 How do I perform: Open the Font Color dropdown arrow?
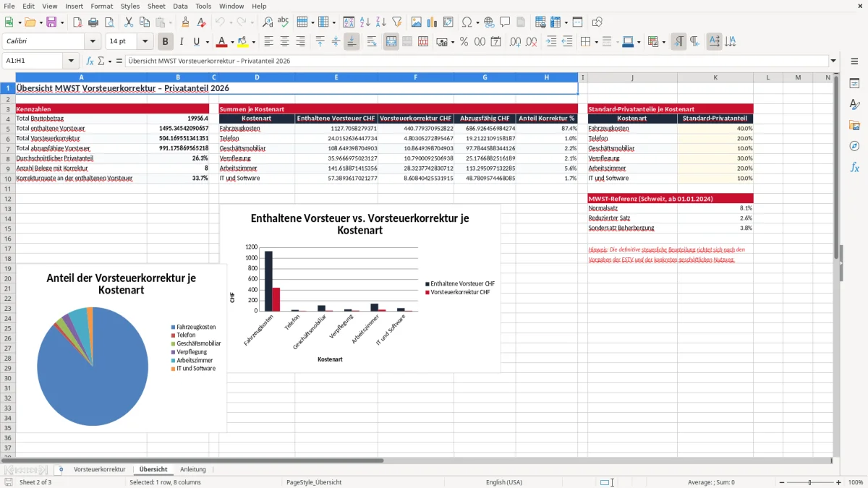(x=232, y=42)
